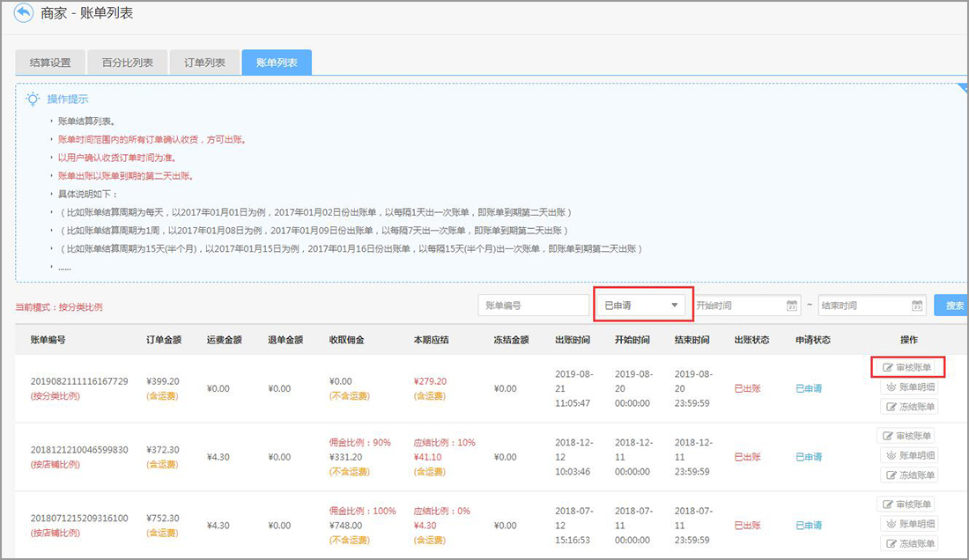Click 冻结账单 for bill 2018071215209316100
969x560 pixels.
coord(907,543)
